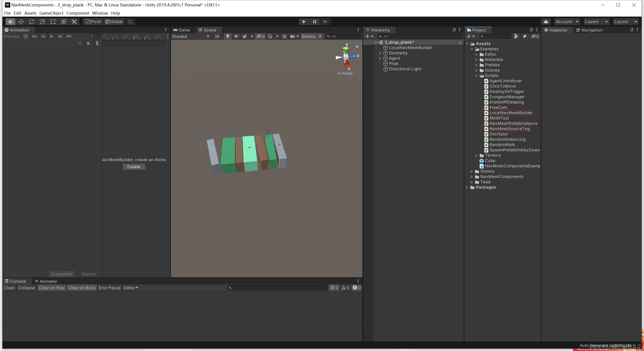Toggle the scene lighting bulb icon
The height and width of the screenshot is (351, 644).
pyautogui.click(x=228, y=36)
